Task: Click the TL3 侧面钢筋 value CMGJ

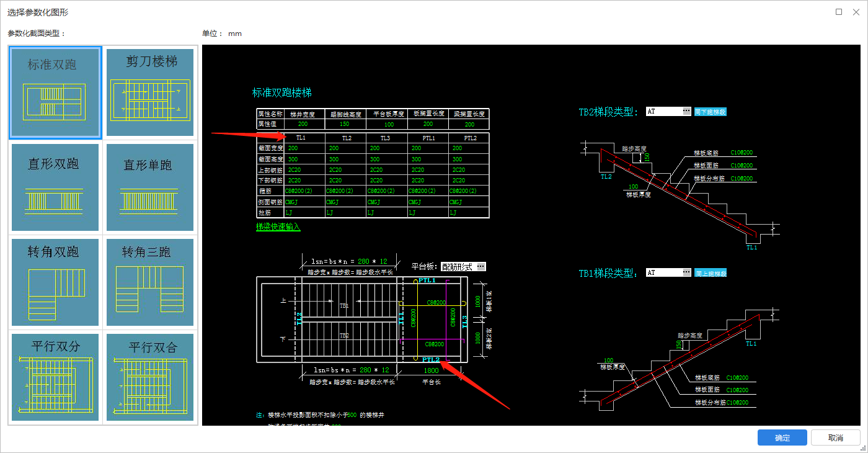Action: 374,202
